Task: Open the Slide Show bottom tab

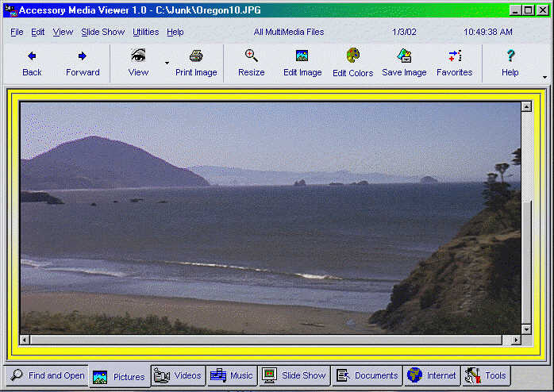Action: [x=294, y=375]
